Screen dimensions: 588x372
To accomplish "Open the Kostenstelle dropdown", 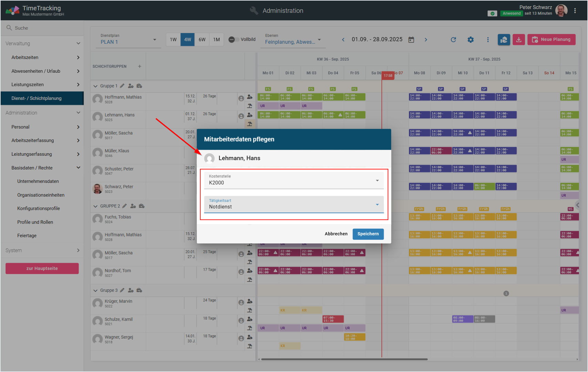I will 294,180.
